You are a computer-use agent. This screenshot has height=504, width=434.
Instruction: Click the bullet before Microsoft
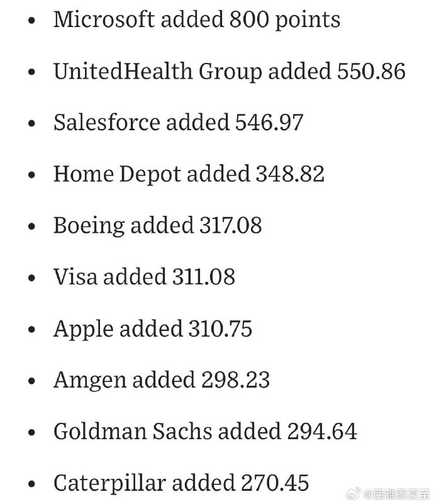(x=31, y=20)
